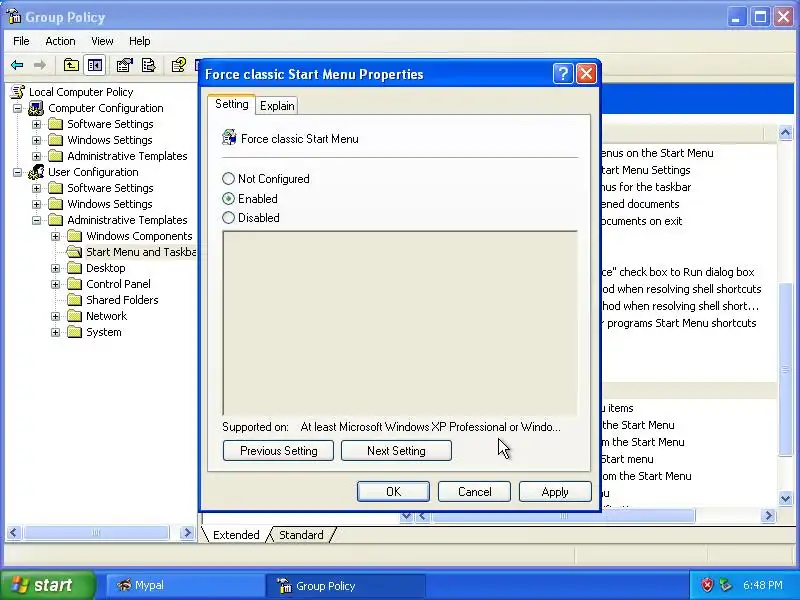Switch to the Extended view tab
The height and width of the screenshot is (600, 800).
[236, 535]
